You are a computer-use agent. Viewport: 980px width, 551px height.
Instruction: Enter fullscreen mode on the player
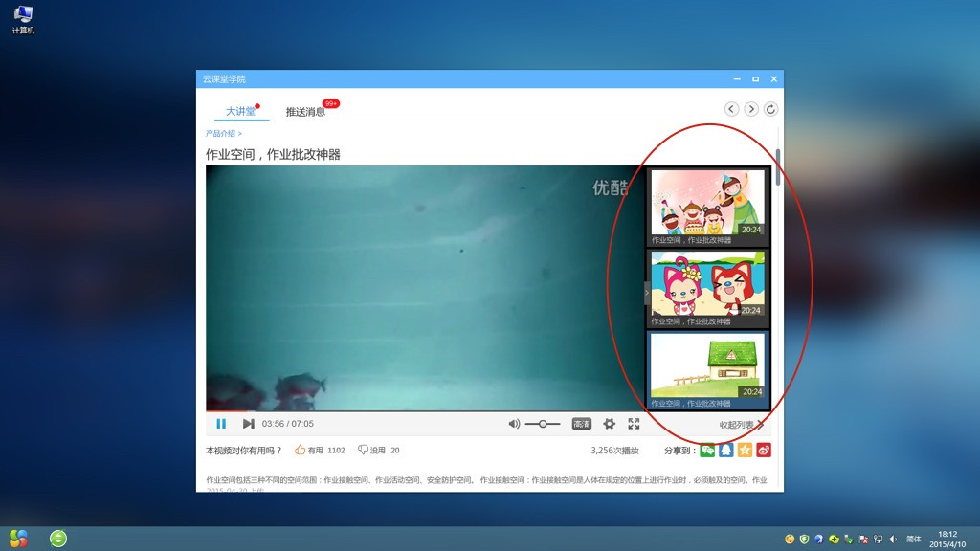(x=634, y=424)
